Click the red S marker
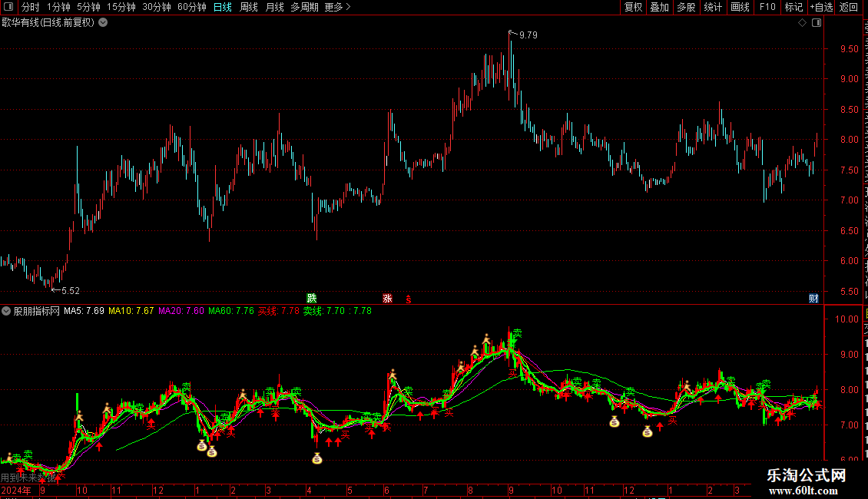Viewport: 868px width, 499px height. click(409, 299)
